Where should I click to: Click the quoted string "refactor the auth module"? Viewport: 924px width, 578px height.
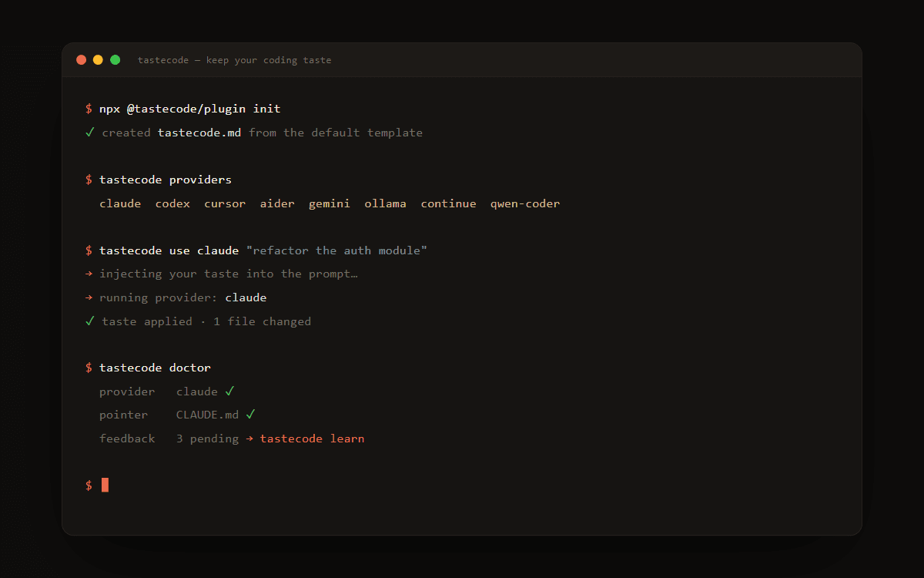(x=336, y=250)
